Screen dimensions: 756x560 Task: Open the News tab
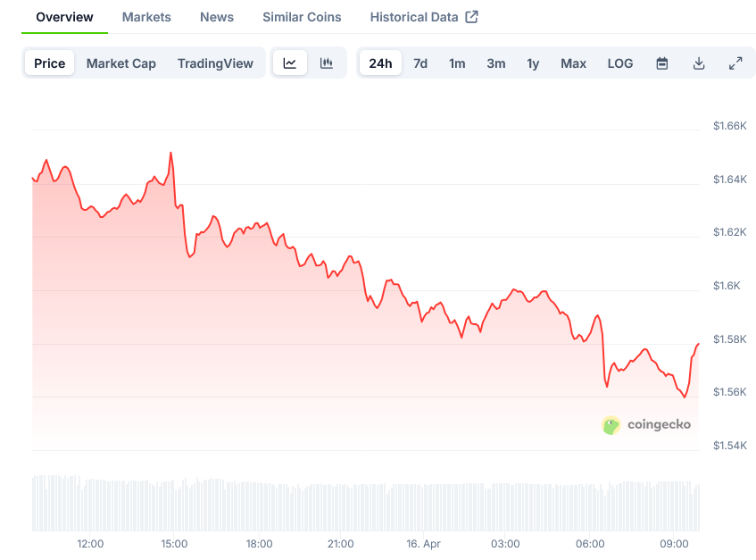click(217, 17)
